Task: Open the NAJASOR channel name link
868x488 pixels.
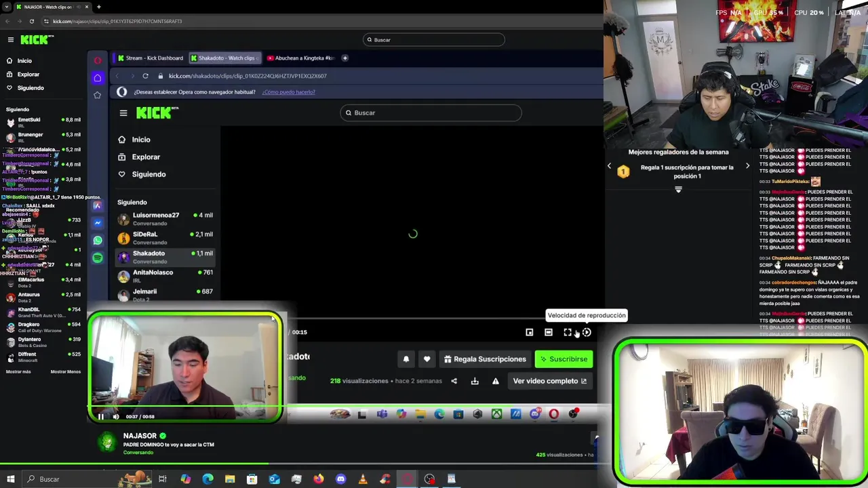Action: [x=140, y=436]
